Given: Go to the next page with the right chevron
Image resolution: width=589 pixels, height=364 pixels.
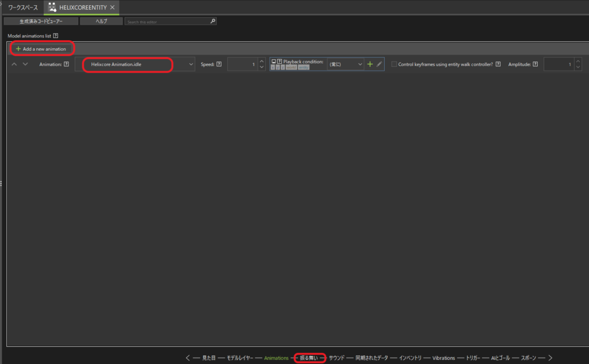Looking at the screenshot, I should point(550,358).
